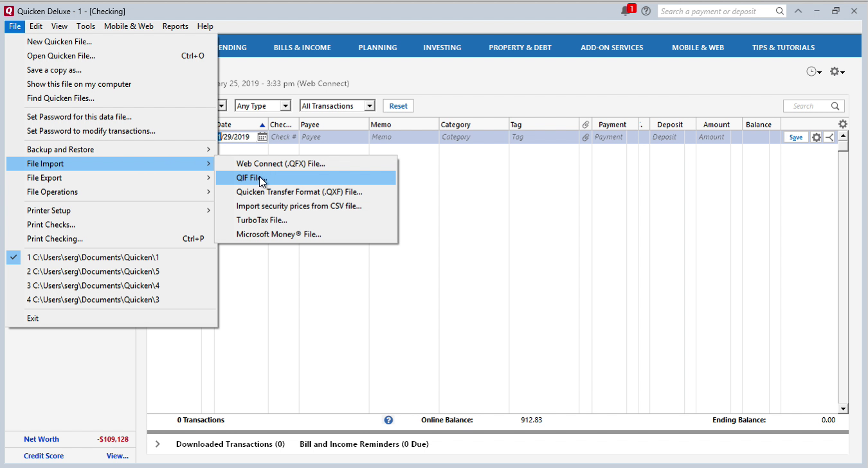Expand the Downloaded Transactions panel chevron
868x468 pixels.
click(158, 444)
